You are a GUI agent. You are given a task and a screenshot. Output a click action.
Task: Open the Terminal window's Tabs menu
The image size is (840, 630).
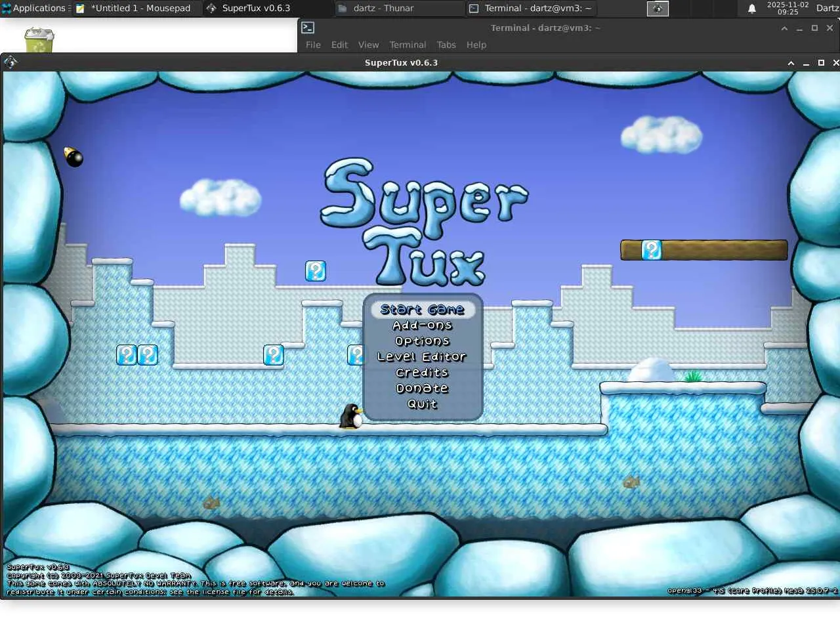446,45
